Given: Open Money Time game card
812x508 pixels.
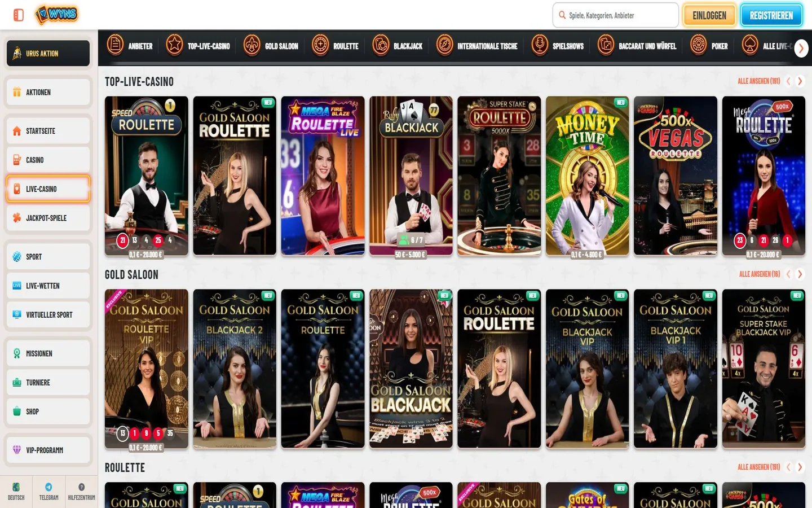Looking at the screenshot, I should point(587,176).
